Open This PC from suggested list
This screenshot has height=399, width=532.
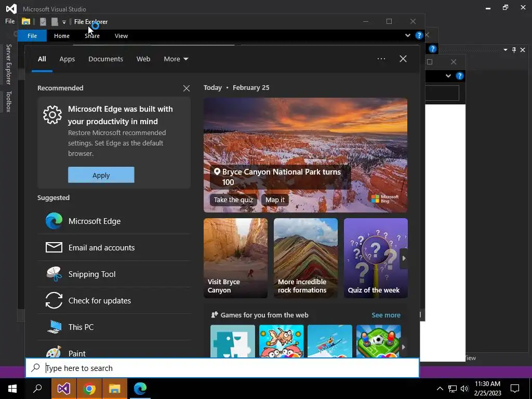coord(114,327)
